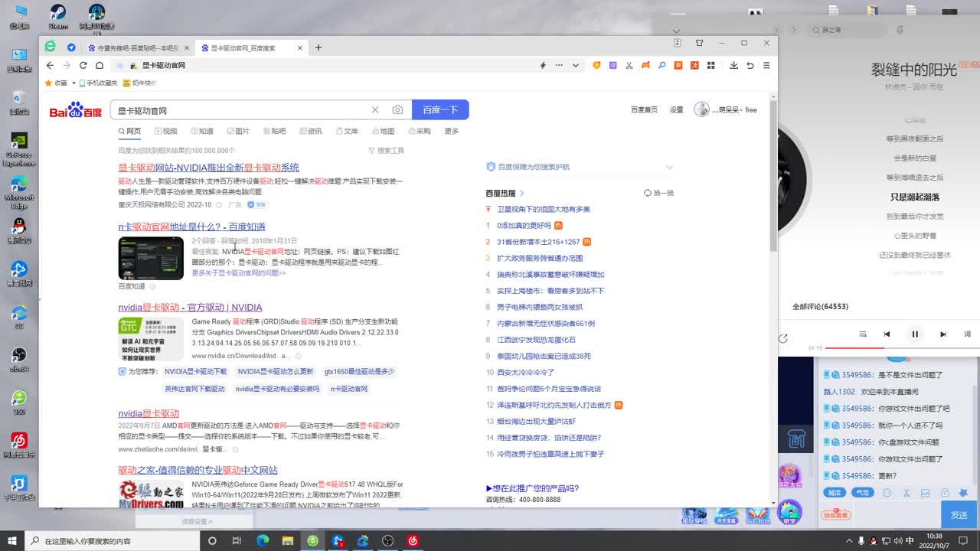980x551 pixels.
Task: Open Baidu camera image search
Action: (397, 110)
